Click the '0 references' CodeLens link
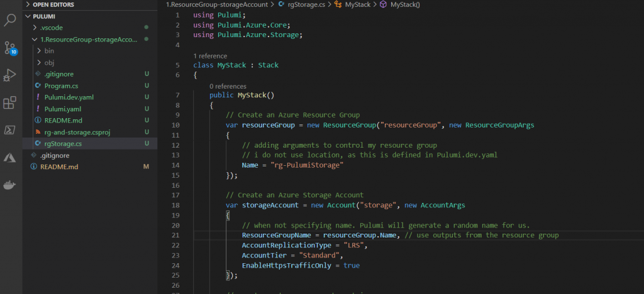 [228, 87]
